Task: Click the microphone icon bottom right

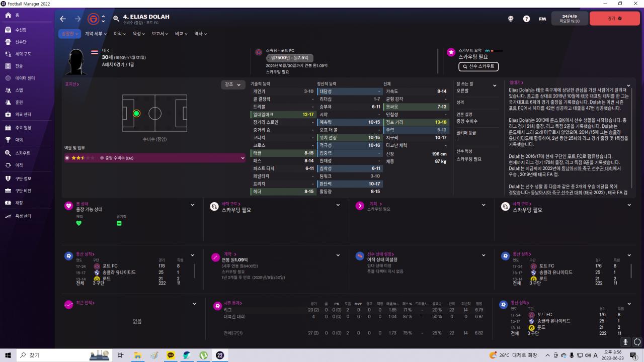Action: 626,342
